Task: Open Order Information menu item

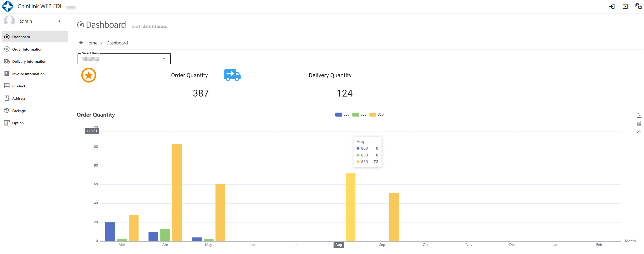Action: (x=27, y=49)
